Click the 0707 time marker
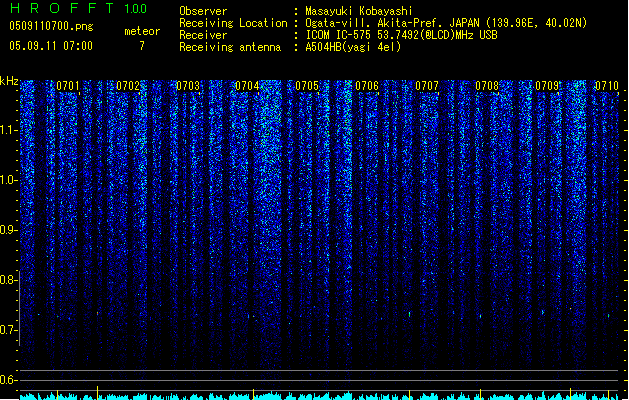The height and width of the screenshot is (400, 629). pos(427,86)
